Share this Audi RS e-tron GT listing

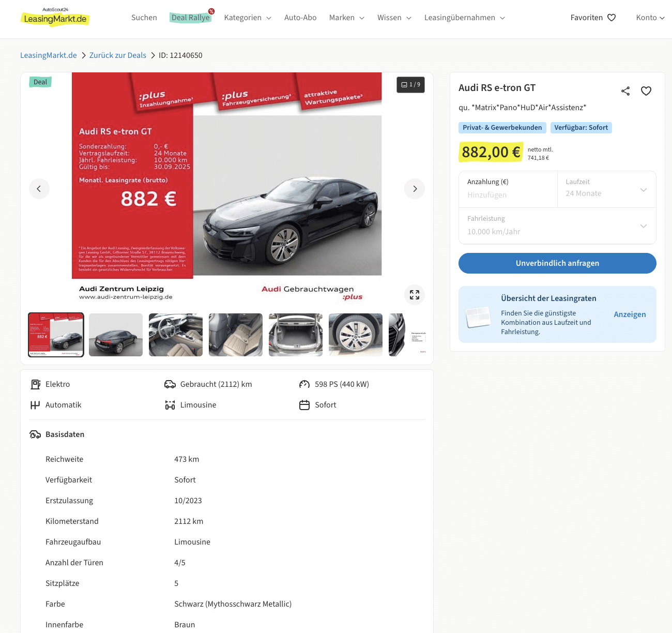point(625,91)
